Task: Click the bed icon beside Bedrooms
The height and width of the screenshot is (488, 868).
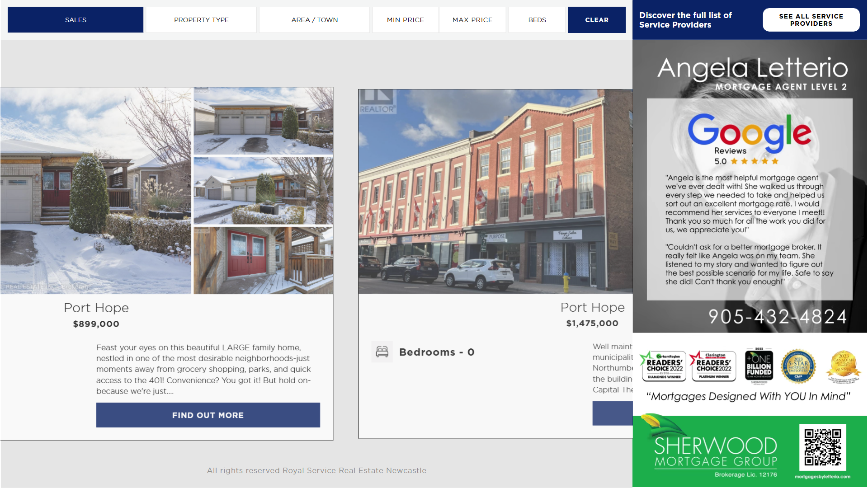Action: tap(382, 352)
